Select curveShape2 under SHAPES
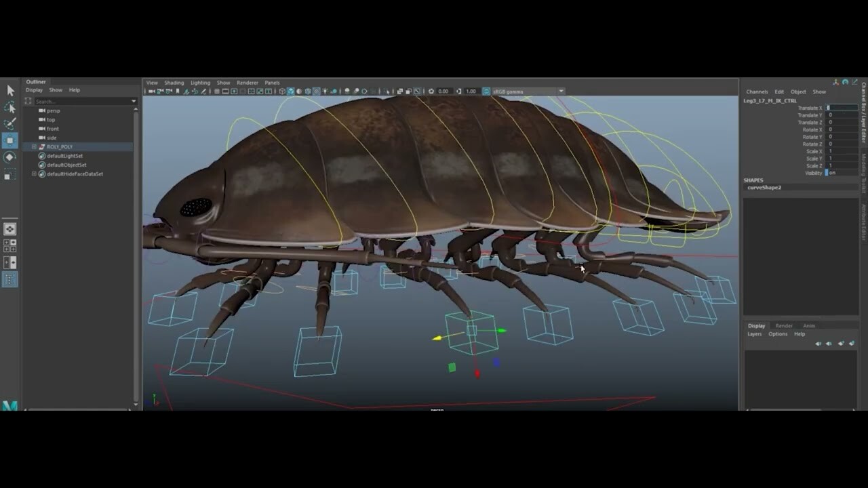 click(x=764, y=188)
